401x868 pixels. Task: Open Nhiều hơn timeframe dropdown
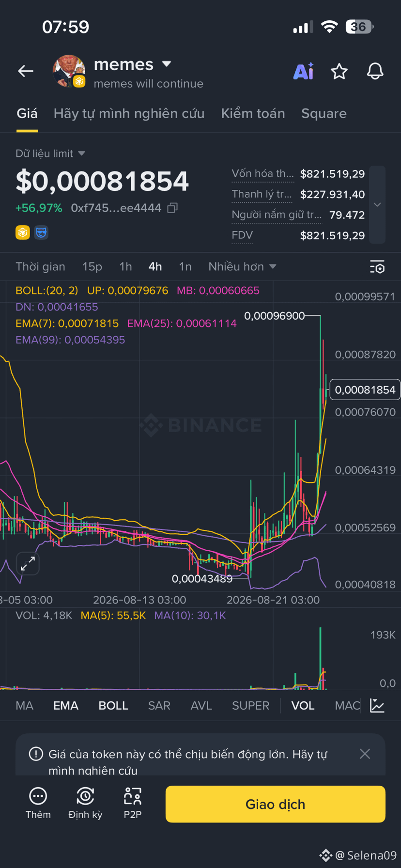(x=242, y=266)
